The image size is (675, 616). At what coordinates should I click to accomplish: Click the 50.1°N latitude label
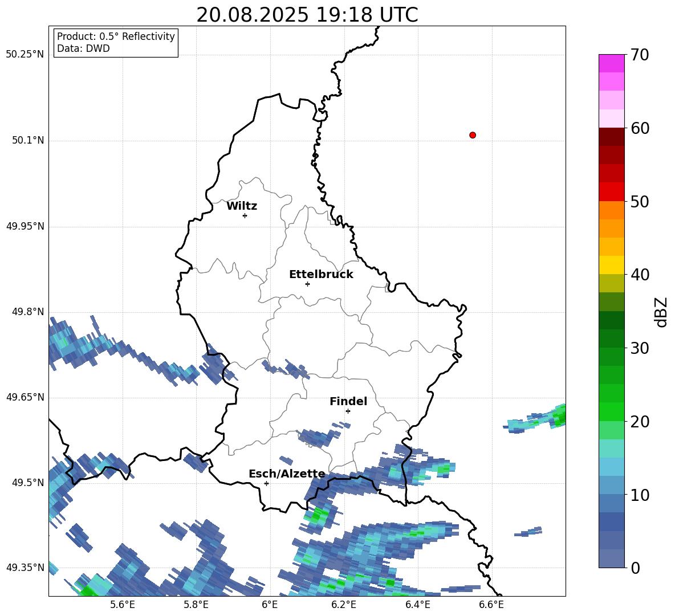(x=27, y=140)
